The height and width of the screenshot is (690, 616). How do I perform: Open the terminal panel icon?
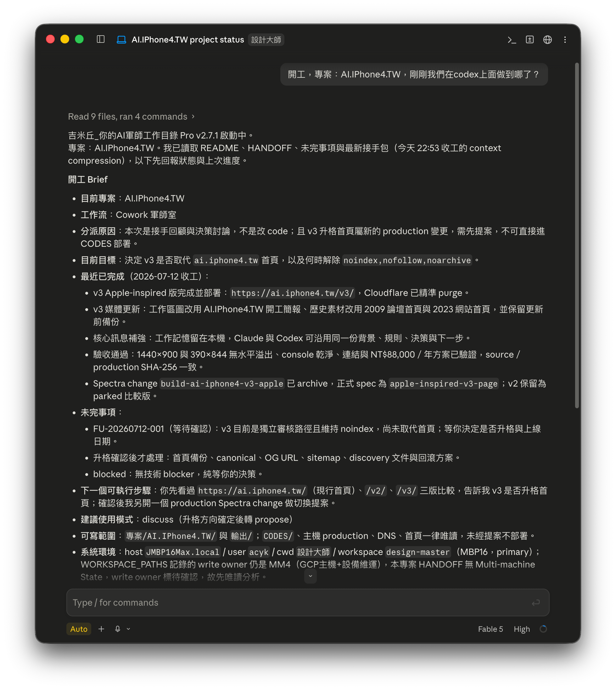click(x=512, y=40)
